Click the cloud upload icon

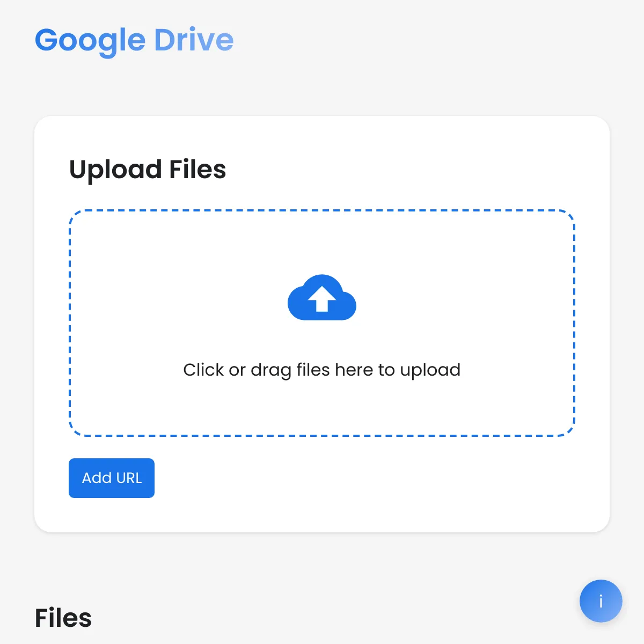point(322,297)
